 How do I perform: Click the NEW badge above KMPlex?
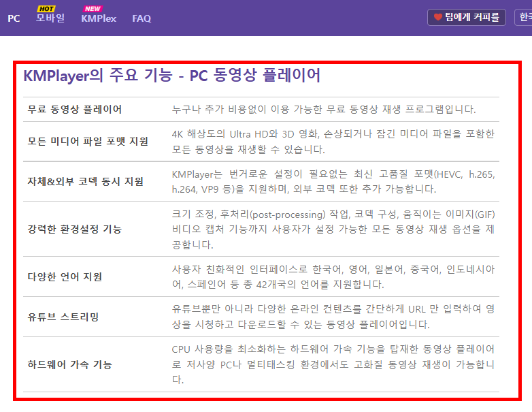[93, 9]
